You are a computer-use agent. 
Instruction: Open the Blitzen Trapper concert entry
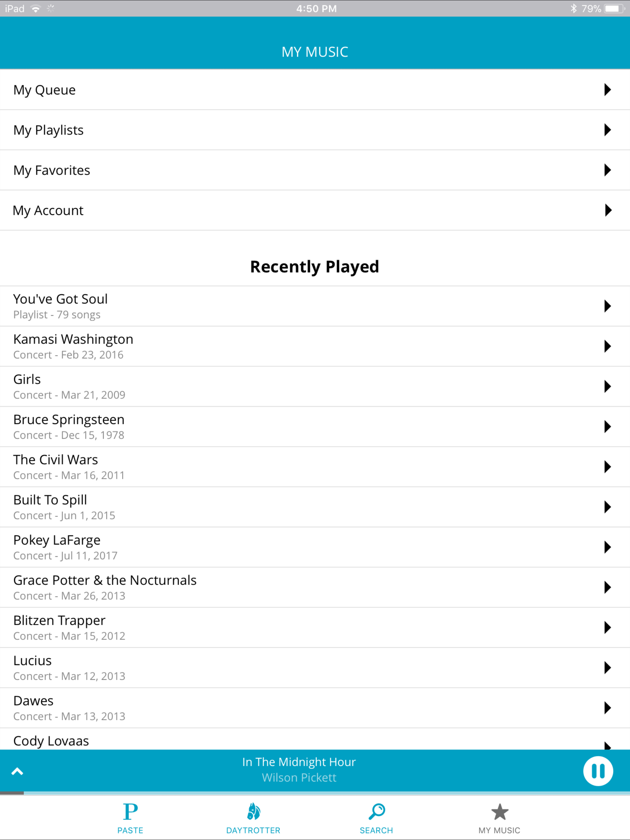[x=315, y=628]
